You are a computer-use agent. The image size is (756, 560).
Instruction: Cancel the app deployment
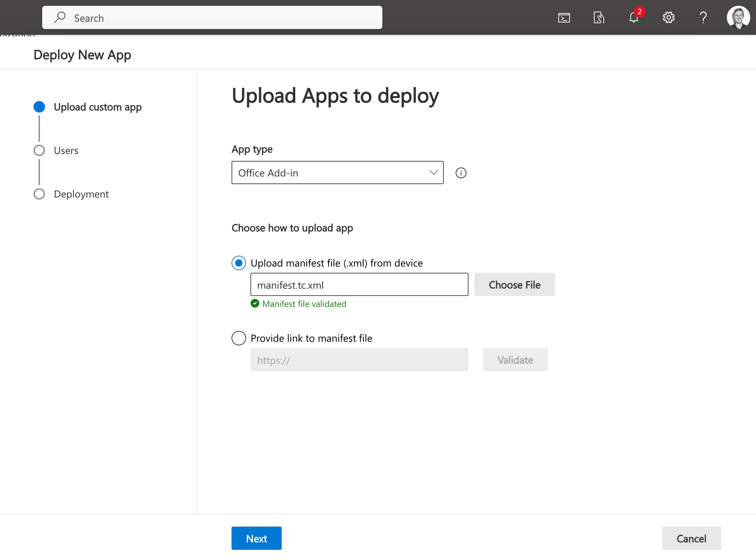pyautogui.click(x=691, y=538)
